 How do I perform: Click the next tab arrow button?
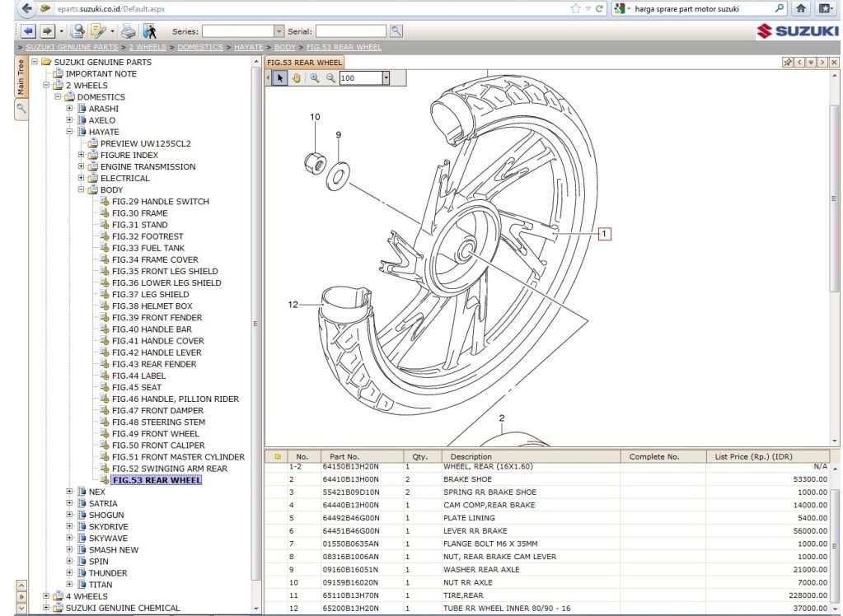click(822, 63)
